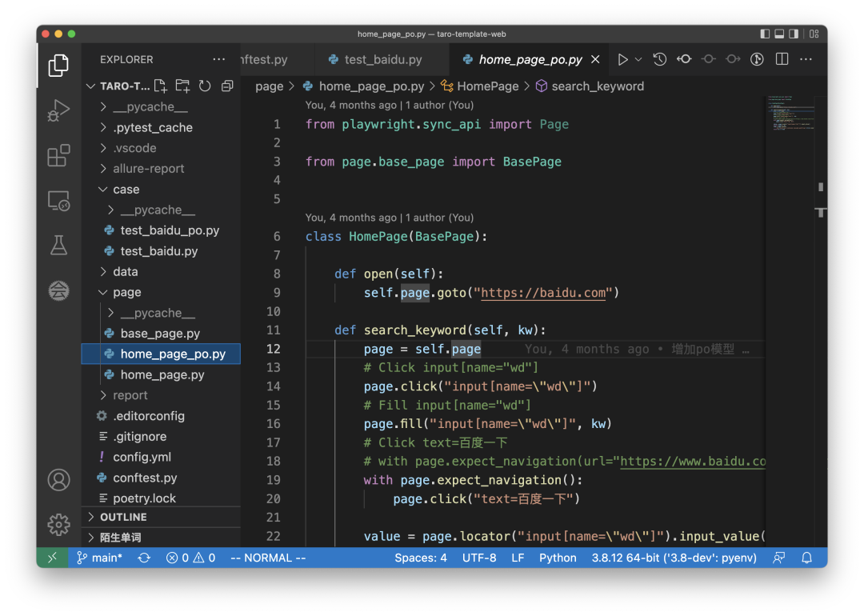Expand the allure-report folder
Image resolution: width=864 pixels, height=616 pixels.
click(x=149, y=169)
